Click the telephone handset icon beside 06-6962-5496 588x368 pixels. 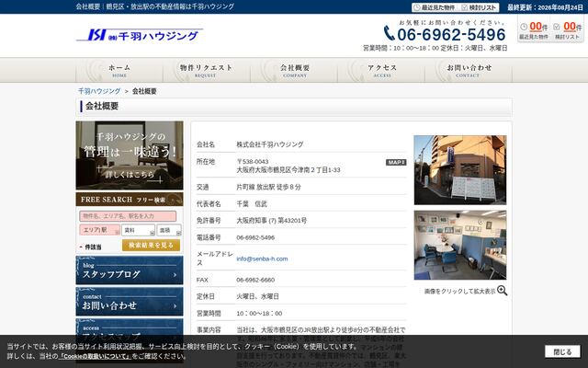(389, 33)
